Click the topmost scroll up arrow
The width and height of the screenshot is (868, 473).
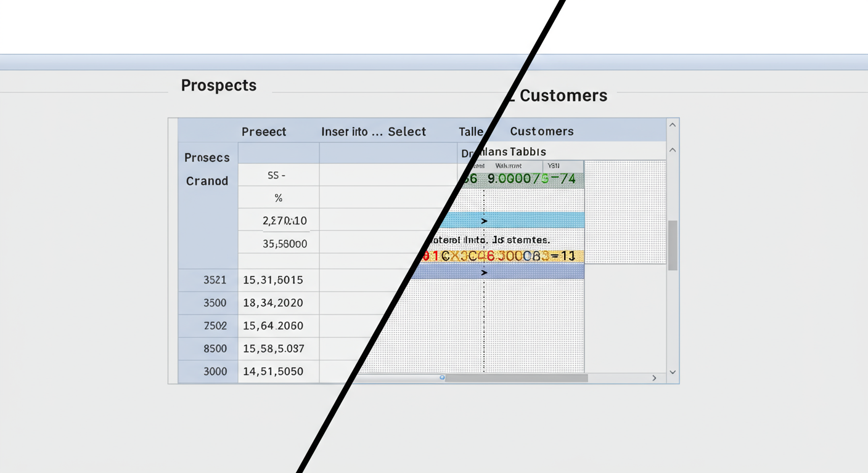(x=673, y=125)
